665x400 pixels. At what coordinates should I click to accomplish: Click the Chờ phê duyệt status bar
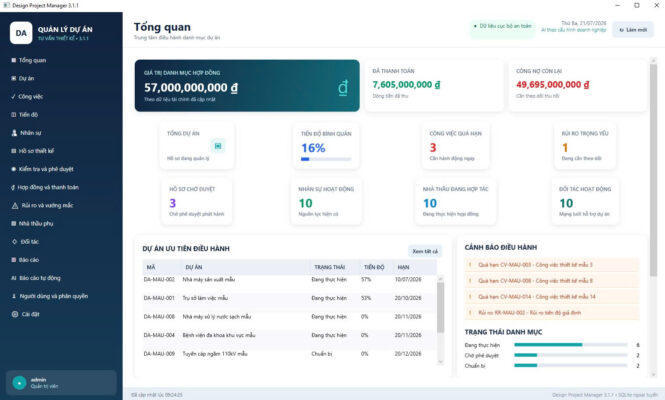(x=570, y=355)
